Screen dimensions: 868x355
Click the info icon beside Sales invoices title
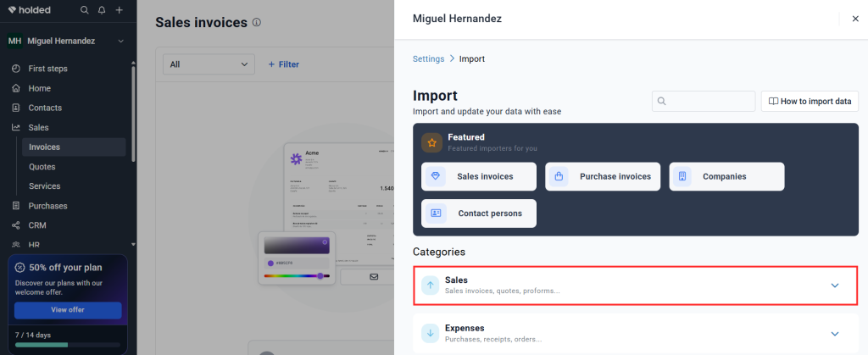coord(256,23)
